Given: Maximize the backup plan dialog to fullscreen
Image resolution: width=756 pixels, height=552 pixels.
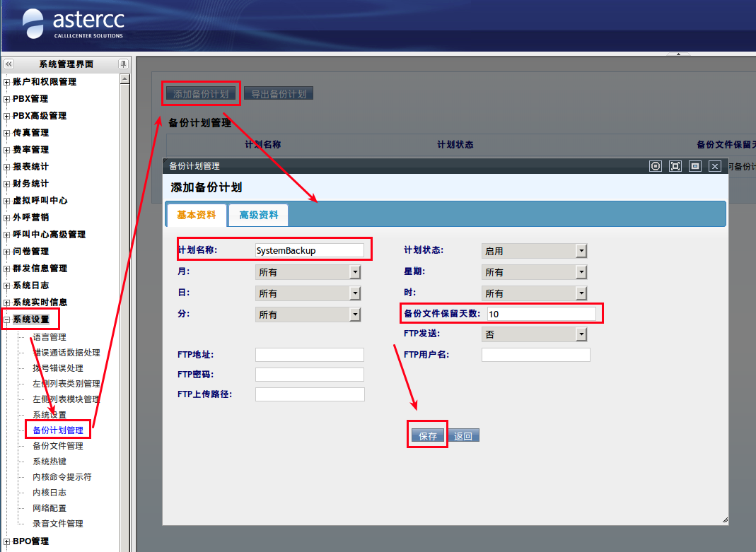Looking at the screenshot, I should tap(675, 166).
